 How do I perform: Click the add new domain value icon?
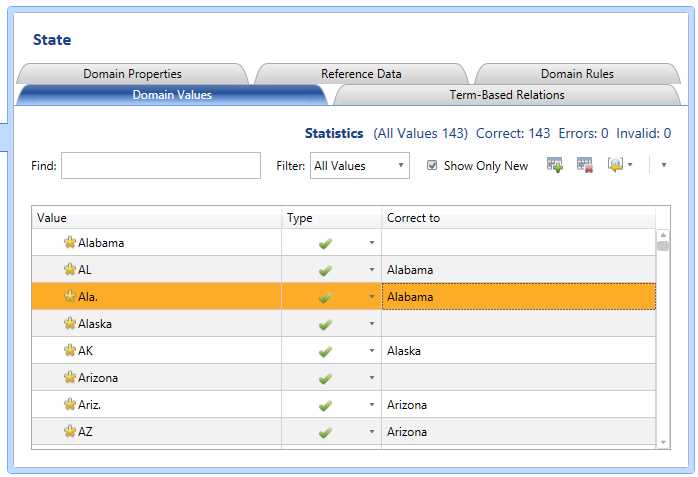(x=554, y=165)
